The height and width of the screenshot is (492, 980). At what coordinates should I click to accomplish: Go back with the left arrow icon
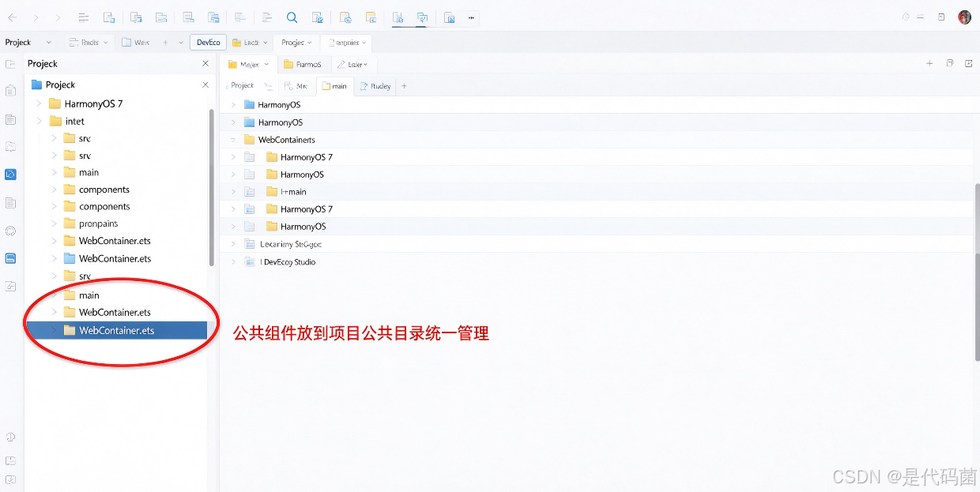[13, 17]
